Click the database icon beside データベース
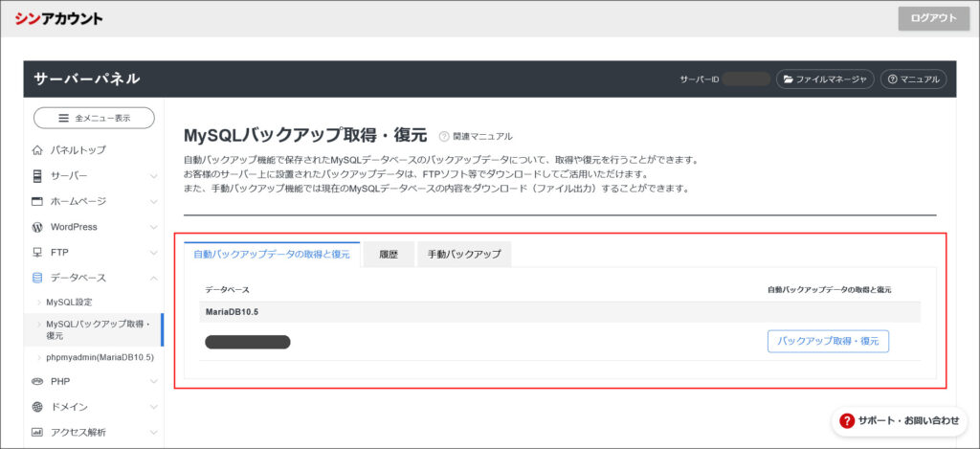 click(x=37, y=278)
